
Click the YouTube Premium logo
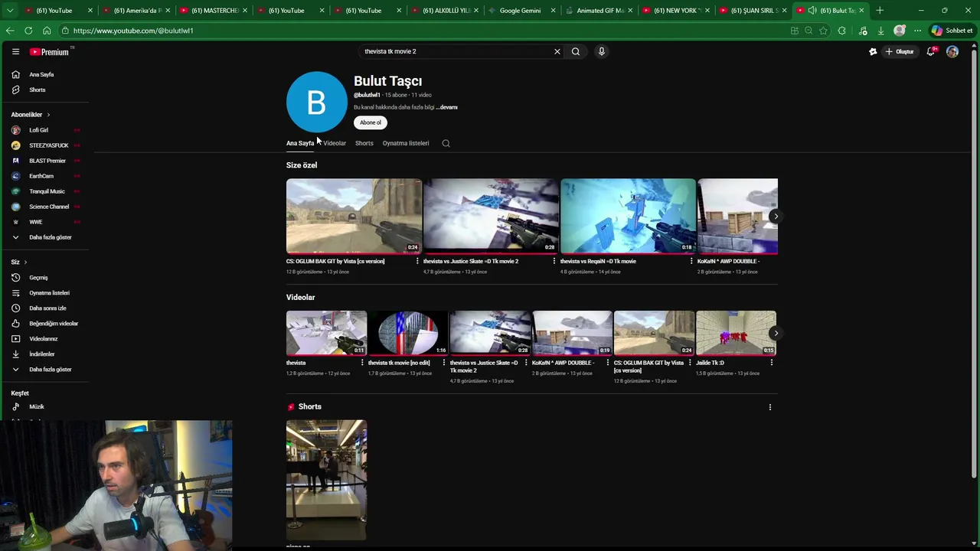50,51
